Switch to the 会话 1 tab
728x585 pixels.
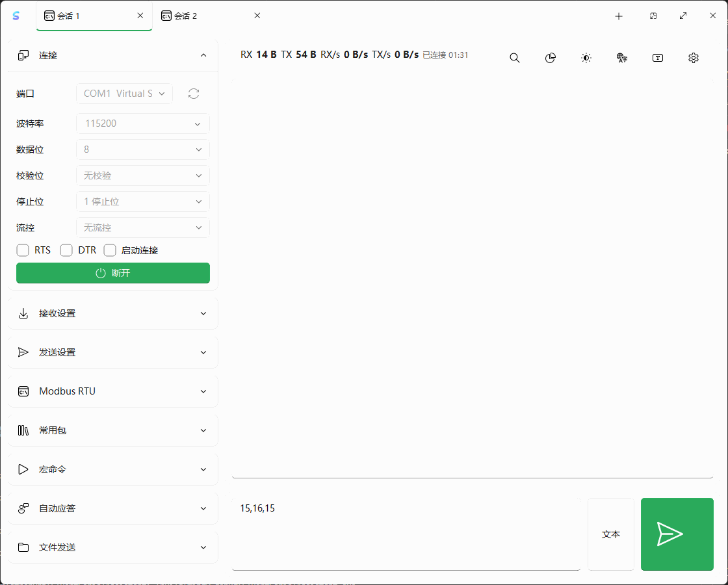[94, 16]
